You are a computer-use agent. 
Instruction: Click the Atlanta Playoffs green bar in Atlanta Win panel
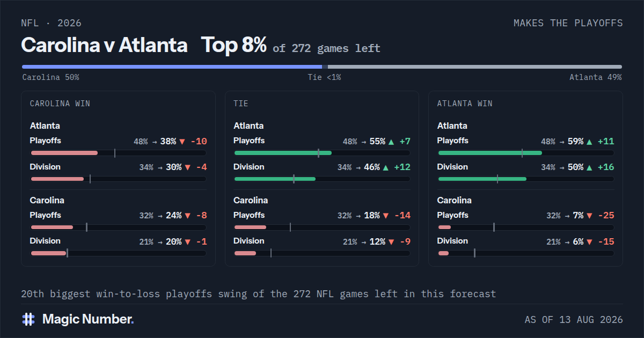click(x=491, y=153)
